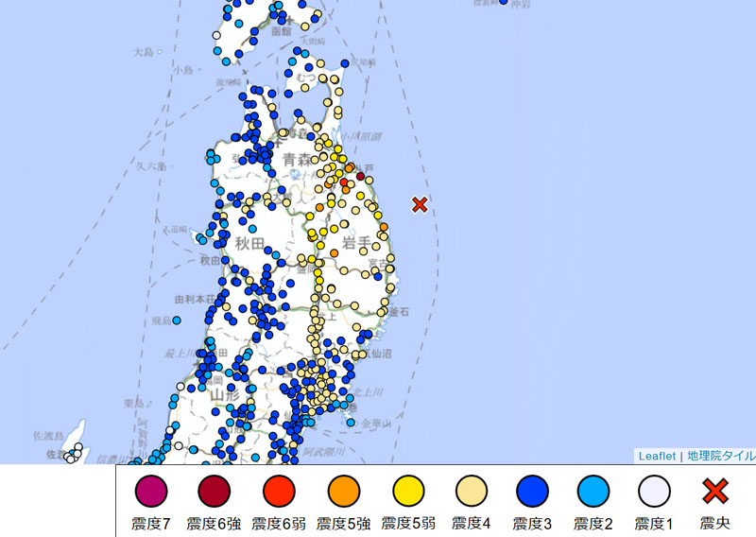The image size is (756, 537).
Task: Click the 震度1 white legend circle
Action: [x=654, y=492]
